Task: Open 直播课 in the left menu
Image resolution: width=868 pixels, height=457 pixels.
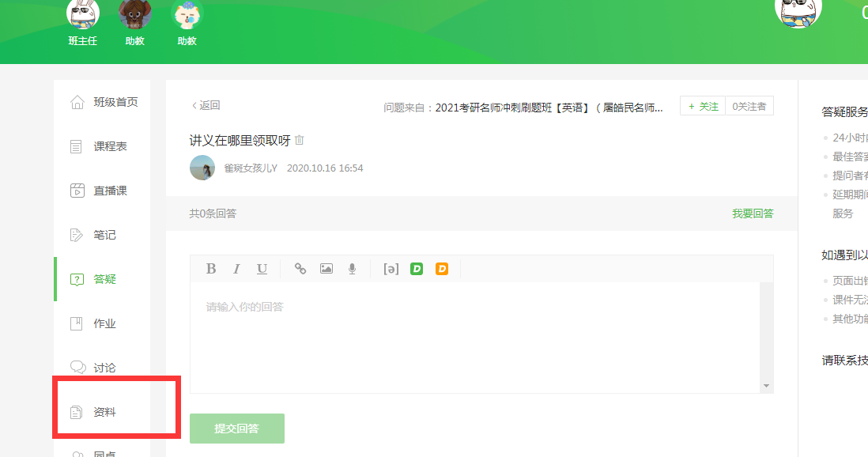Action: [x=110, y=191]
